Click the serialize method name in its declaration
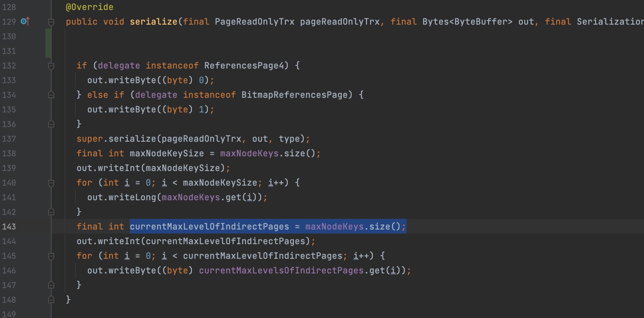The image size is (644, 318). pos(153,22)
